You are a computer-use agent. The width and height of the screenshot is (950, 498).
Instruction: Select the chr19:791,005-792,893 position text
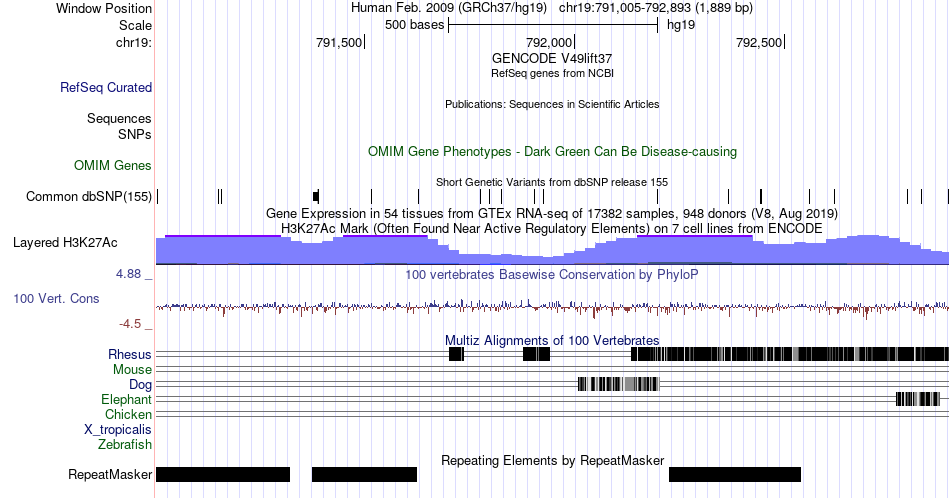[656, 8]
